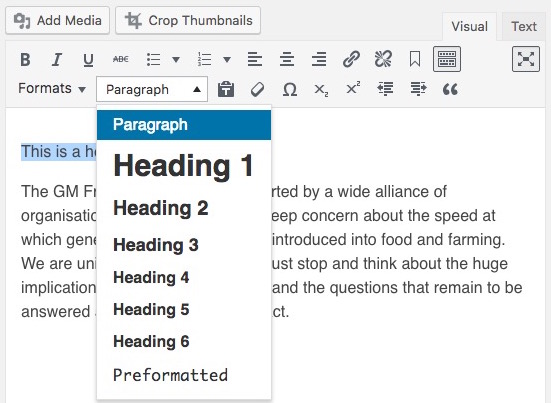Click 'stop and think about the huge' text

point(402,264)
